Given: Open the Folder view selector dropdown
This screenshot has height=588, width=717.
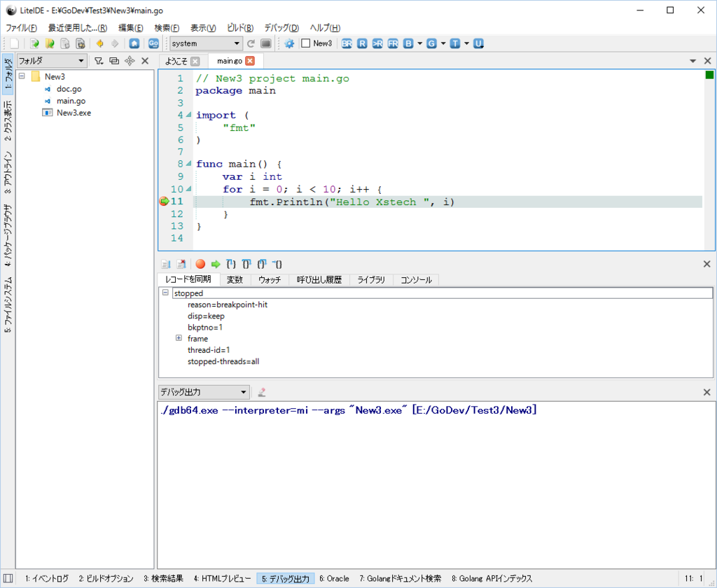Looking at the screenshot, I should point(51,60).
